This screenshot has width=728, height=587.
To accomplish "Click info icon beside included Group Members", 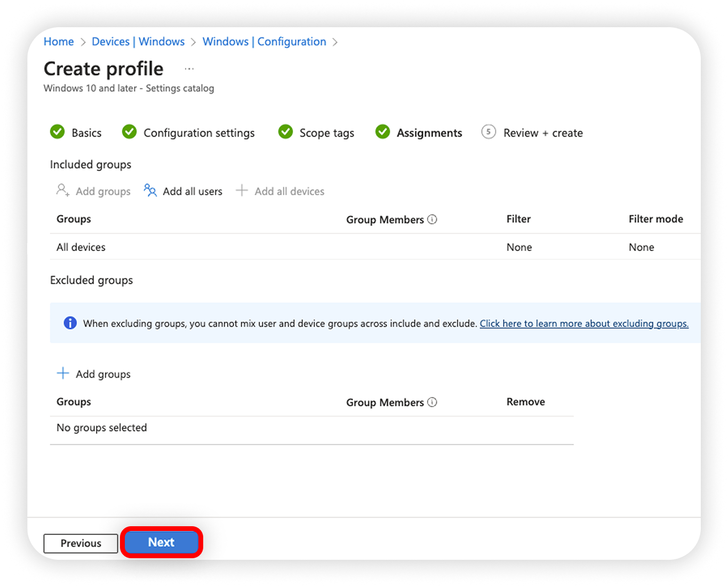I will [432, 219].
